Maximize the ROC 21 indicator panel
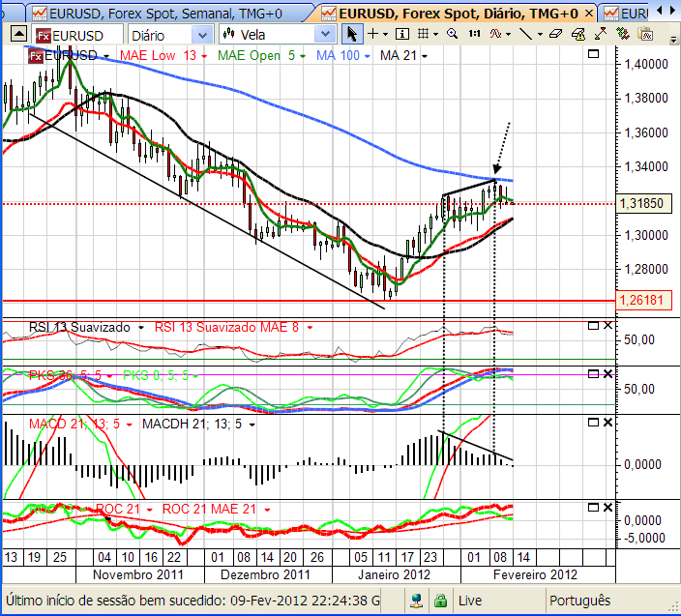This screenshot has width=681, height=616. tap(592, 507)
